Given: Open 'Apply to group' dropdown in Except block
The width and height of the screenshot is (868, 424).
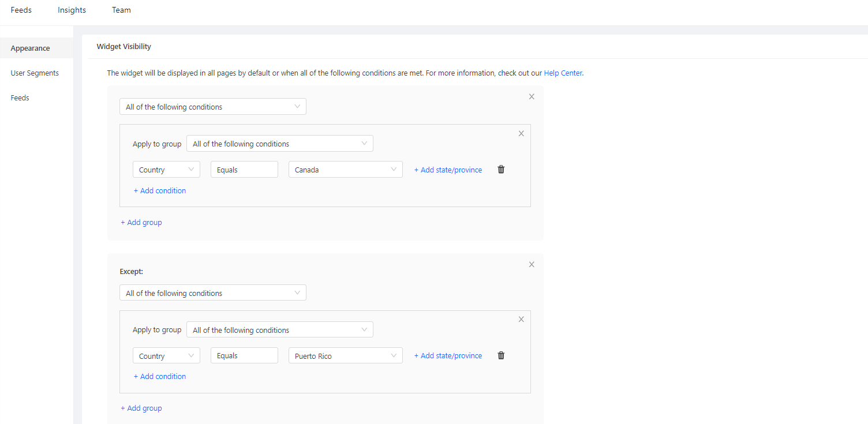Looking at the screenshot, I should tap(280, 330).
